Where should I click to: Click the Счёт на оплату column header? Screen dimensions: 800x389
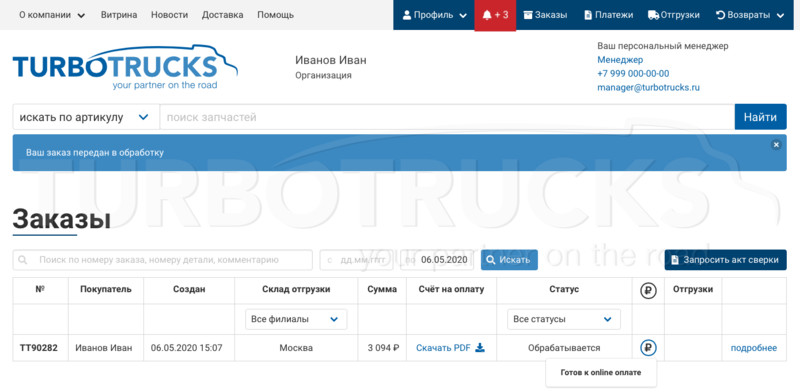pyautogui.click(x=451, y=289)
